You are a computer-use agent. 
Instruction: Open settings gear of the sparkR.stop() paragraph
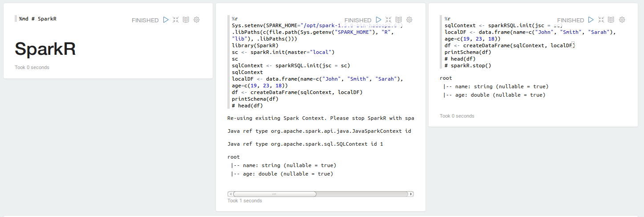[x=622, y=20]
